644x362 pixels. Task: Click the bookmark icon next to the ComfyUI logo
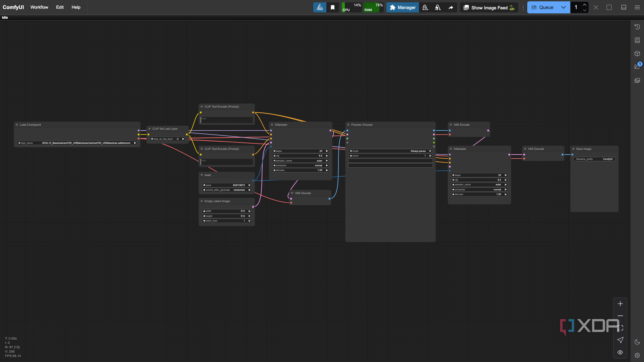point(333,7)
